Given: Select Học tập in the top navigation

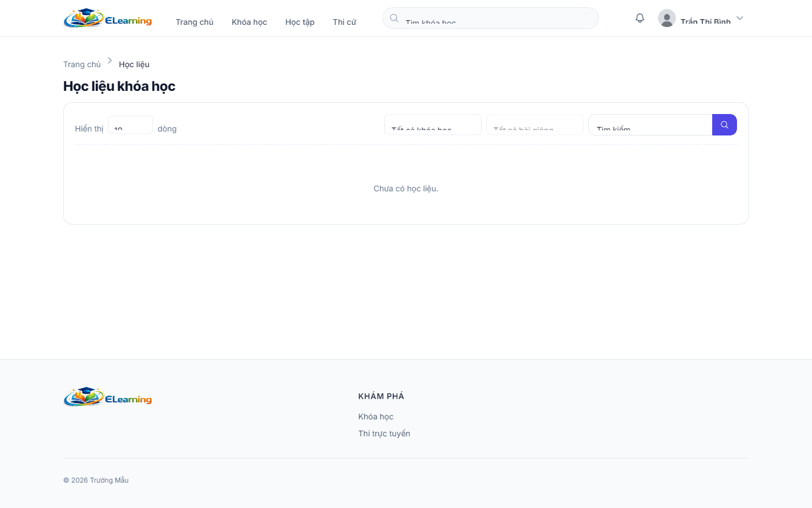Looking at the screenshot, I should click(x=300, y=22).
